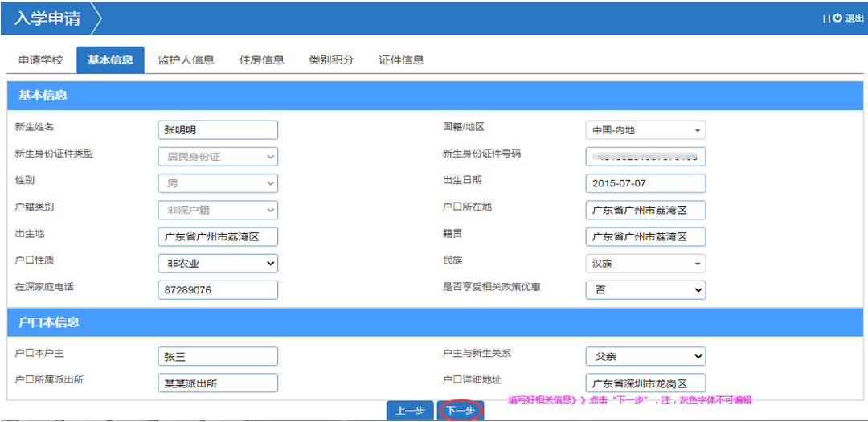Click the 籍贯 input field
The width and height of the screenshot is (868, 422).
645,236
